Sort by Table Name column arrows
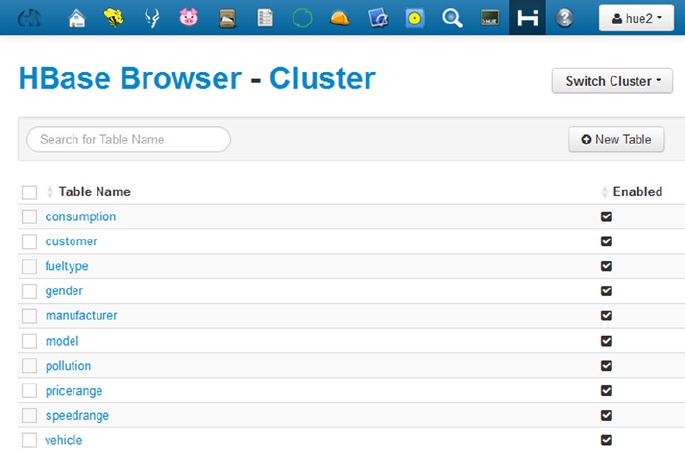This screenshot has height=456, width=685. click(50, 192)
